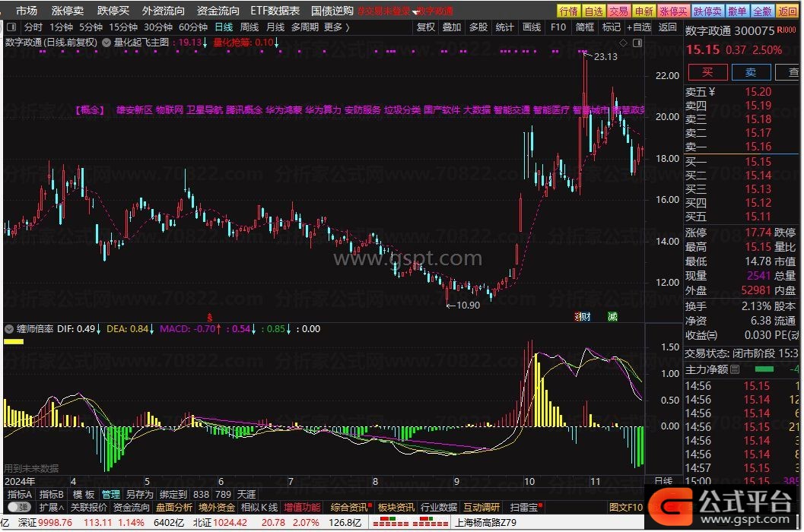
Task: Switch to the 30分钟 period
Action: 158,27
